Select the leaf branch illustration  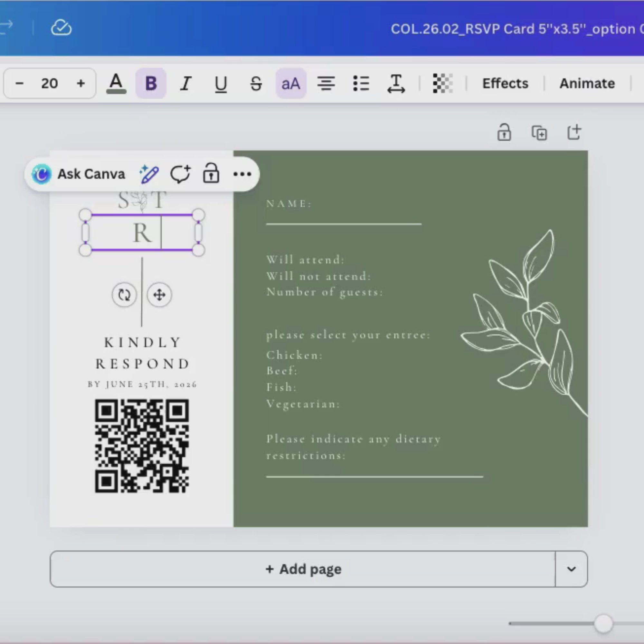click(524, 323)
